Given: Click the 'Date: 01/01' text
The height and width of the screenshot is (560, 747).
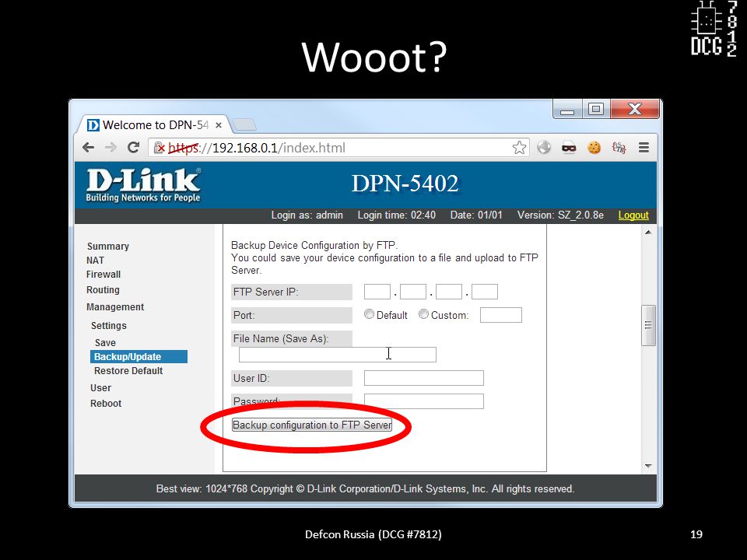Looking at the screenshot, I should pos(476,215).
